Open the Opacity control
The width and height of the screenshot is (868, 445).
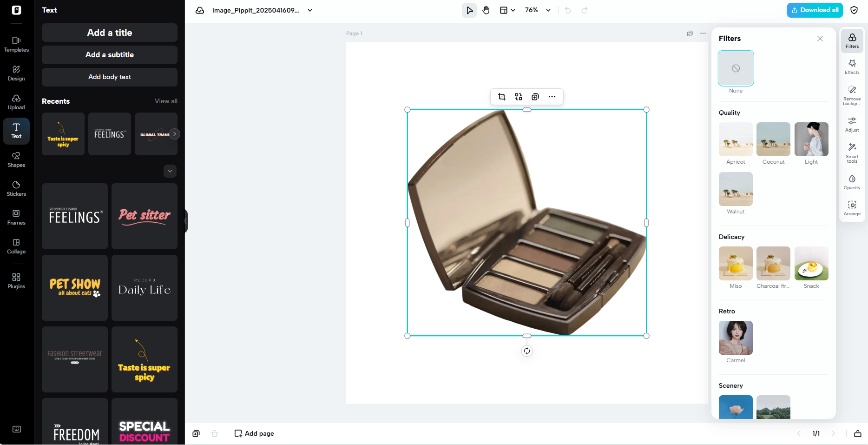(x=852, y=182)
